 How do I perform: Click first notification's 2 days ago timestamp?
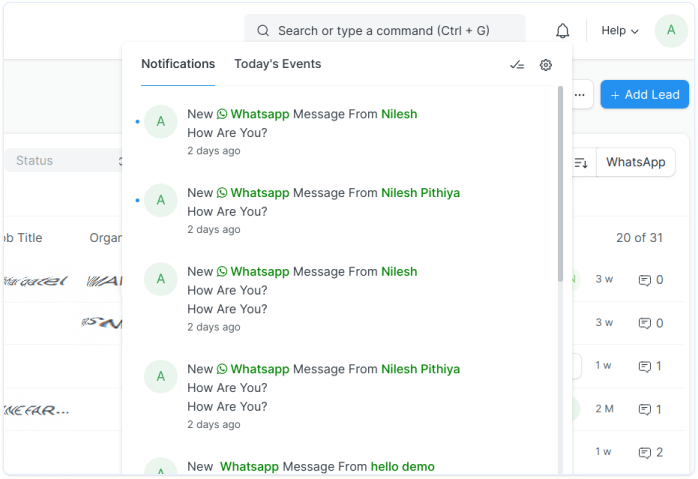[x=214, y=151]
